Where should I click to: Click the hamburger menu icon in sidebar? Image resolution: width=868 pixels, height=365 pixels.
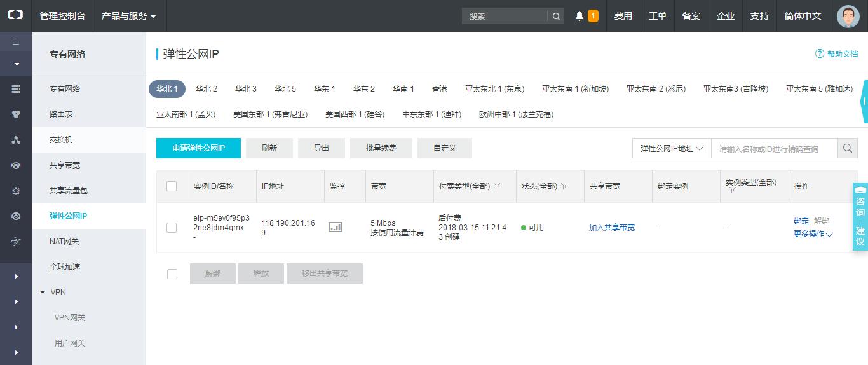click(x=16, y=41)
